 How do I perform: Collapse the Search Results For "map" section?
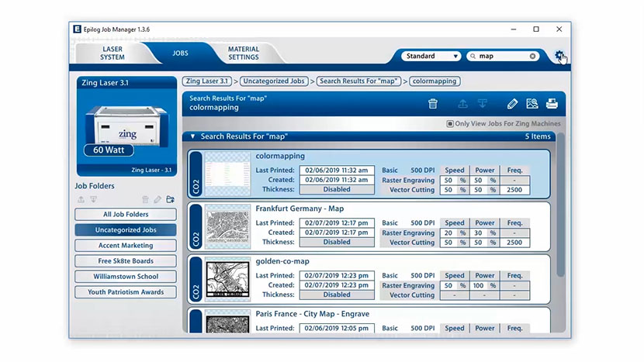coord(193,136)
